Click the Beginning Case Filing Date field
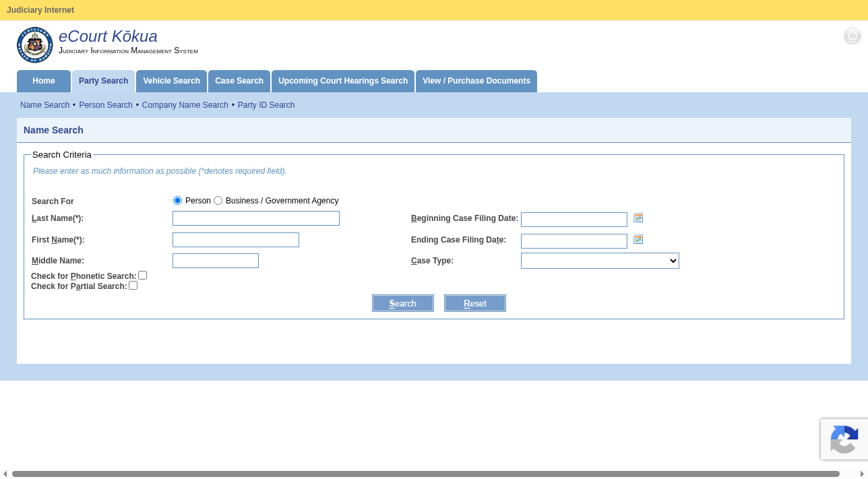Screen dimensions: 868x479 [574, 220]
